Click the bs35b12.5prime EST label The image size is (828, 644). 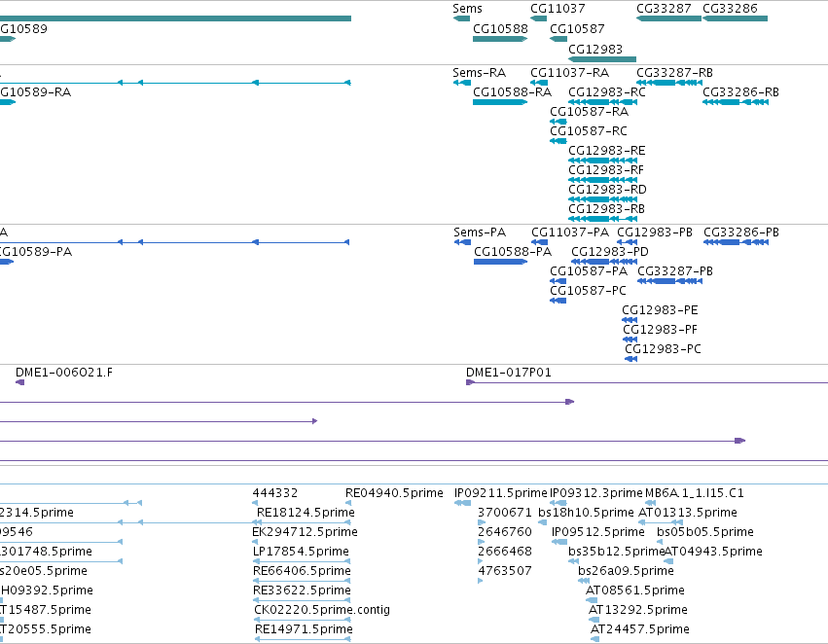616,552
